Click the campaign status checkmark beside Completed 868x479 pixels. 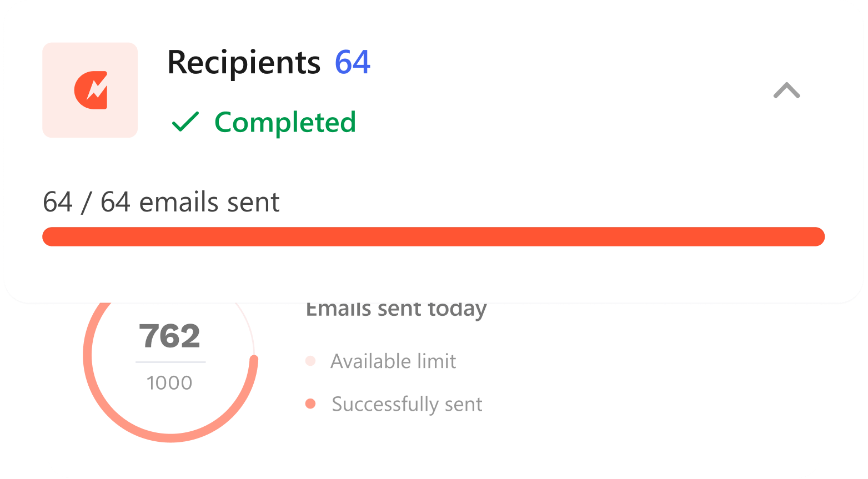tap(186, 122)
